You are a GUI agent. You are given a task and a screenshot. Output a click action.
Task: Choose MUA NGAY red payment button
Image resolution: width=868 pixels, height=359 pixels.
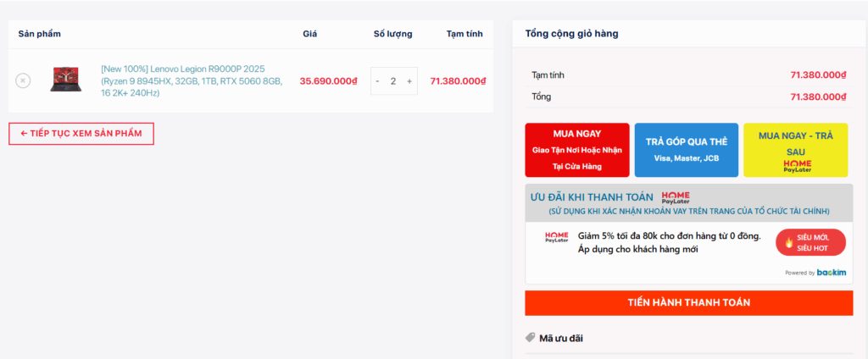click(x=576, y=150)
